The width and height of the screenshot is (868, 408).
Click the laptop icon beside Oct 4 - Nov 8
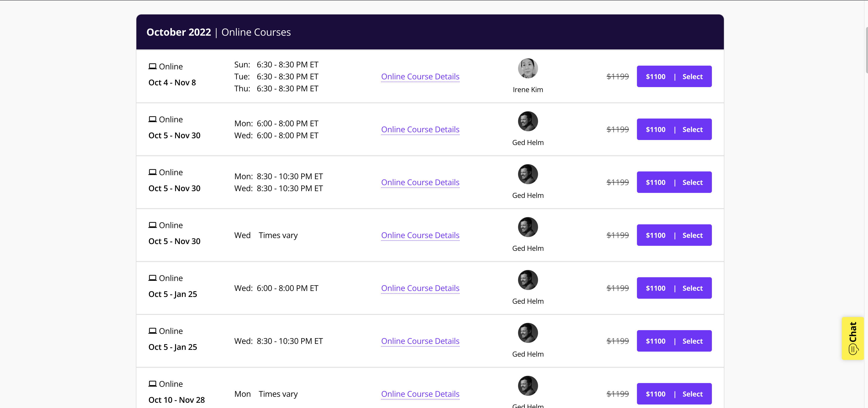pos(152,66)
